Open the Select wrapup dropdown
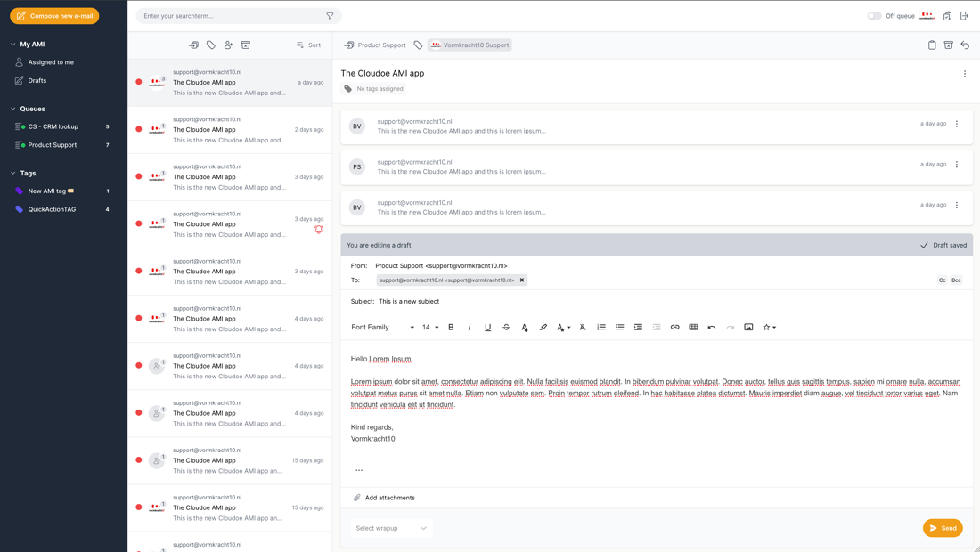The image size is (980, 552). click(x=391, y=528)
